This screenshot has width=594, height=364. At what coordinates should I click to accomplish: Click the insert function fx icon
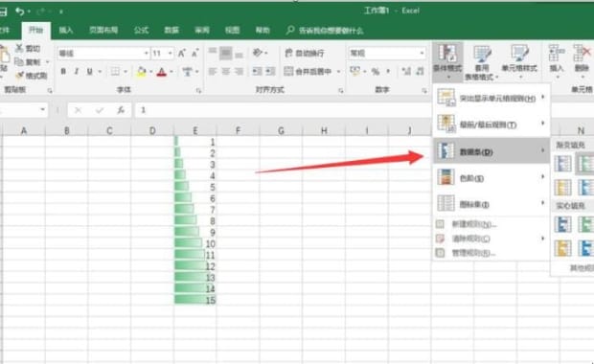[x=121, y=110]
